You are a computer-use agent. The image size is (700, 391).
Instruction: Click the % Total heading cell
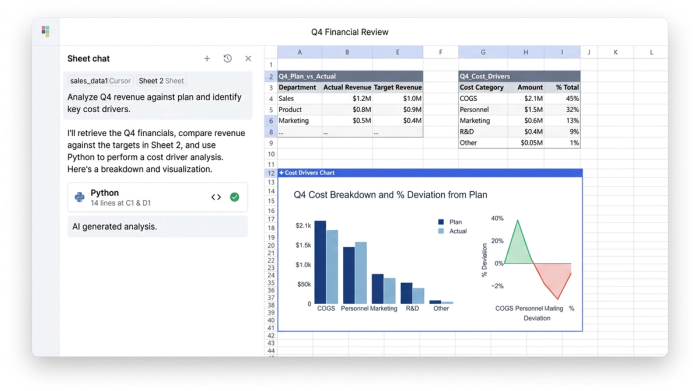click(562, 87)
